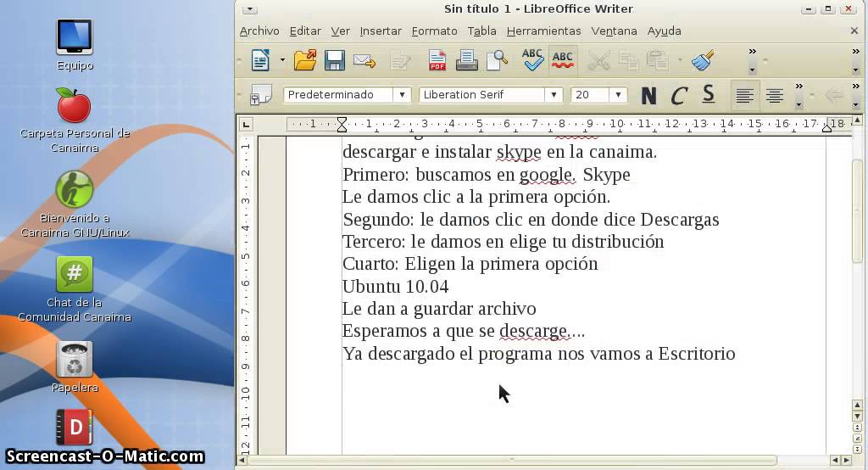Open the window menu button in title bar
Screen dimensions: 868x470
[250, 9]
